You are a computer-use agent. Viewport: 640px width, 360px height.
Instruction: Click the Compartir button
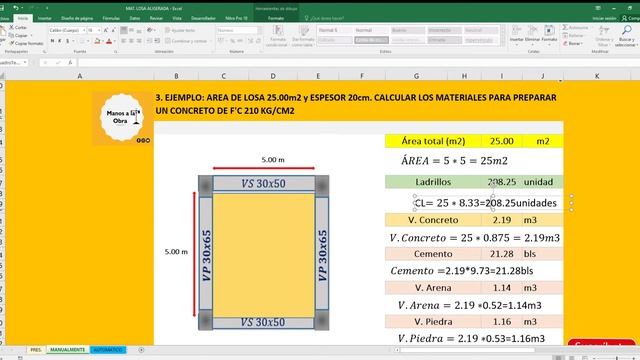[631, 18]
